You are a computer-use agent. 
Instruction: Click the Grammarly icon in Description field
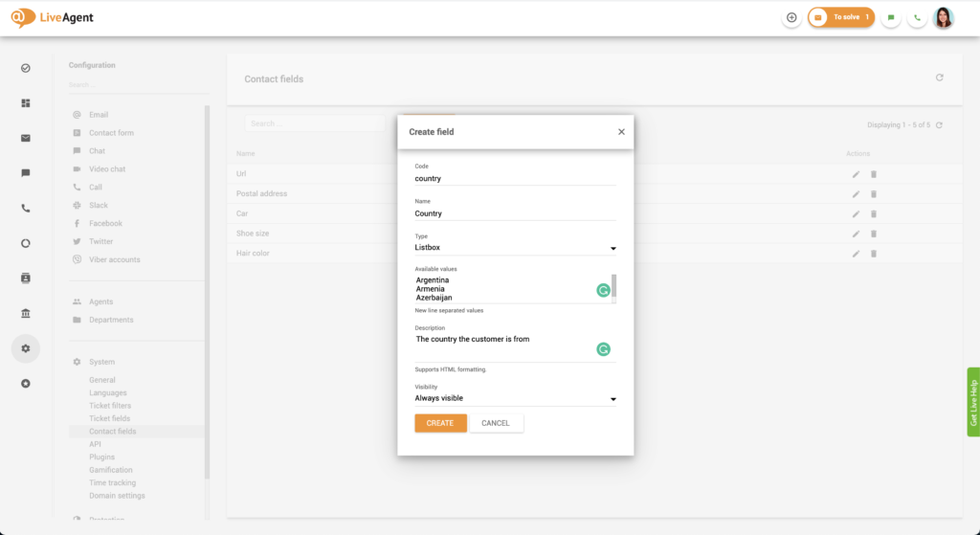604,349
